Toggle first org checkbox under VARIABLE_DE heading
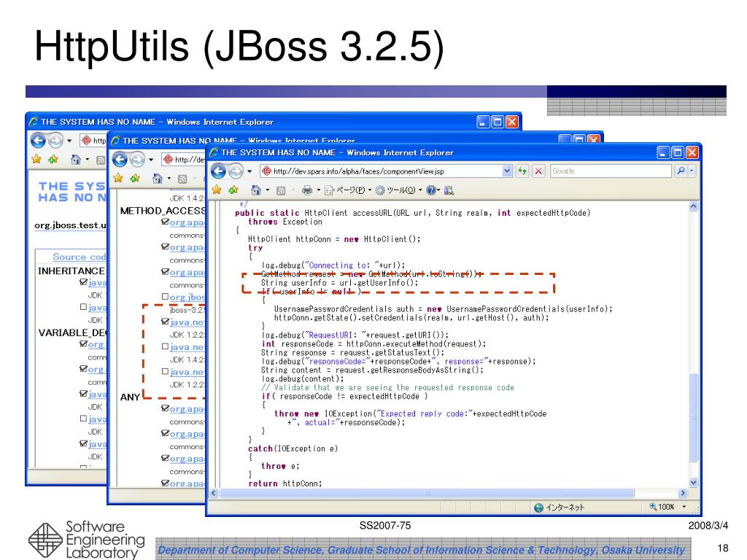Viewport: 747px width, 560px height. (x=83, y=344)
